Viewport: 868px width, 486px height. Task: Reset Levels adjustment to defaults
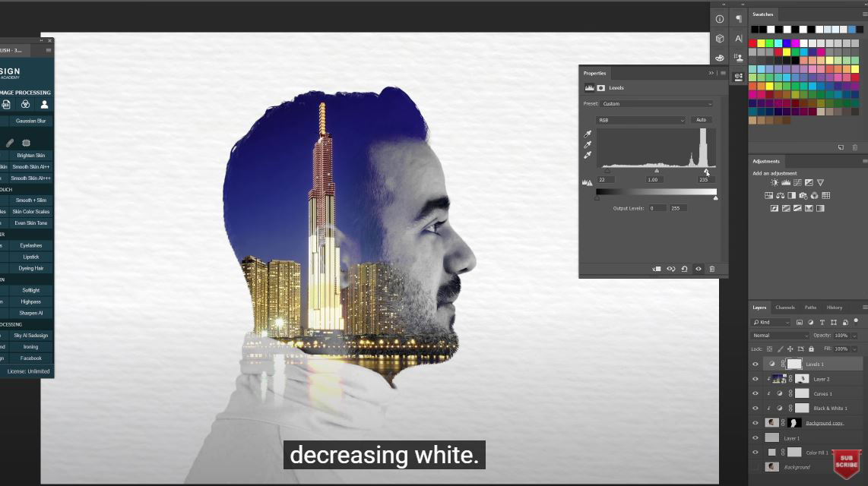685,269
